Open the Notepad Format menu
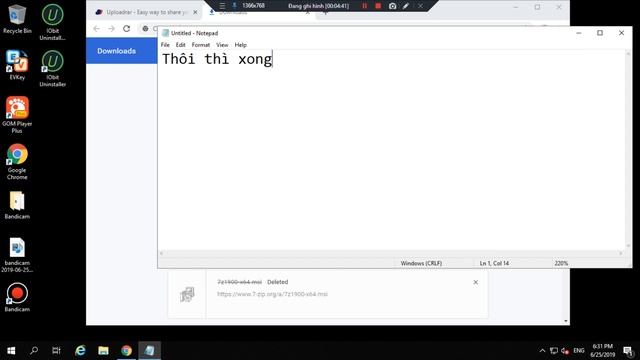 click(x=200, y=45)
